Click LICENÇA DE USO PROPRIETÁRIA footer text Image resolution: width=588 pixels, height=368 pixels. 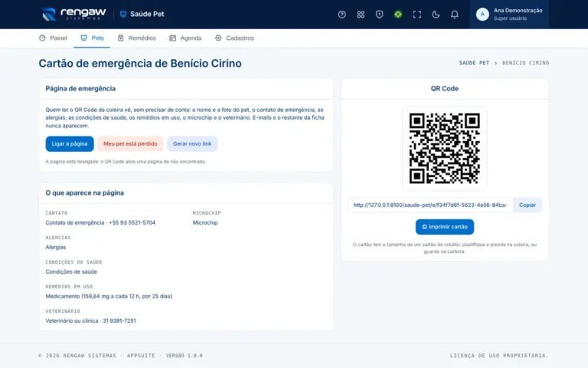499,356
